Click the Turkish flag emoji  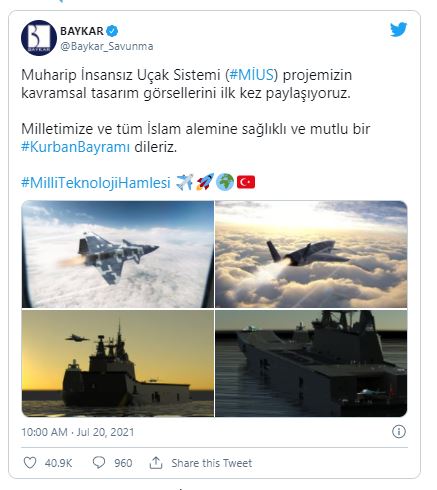click(x=246, y=182)
